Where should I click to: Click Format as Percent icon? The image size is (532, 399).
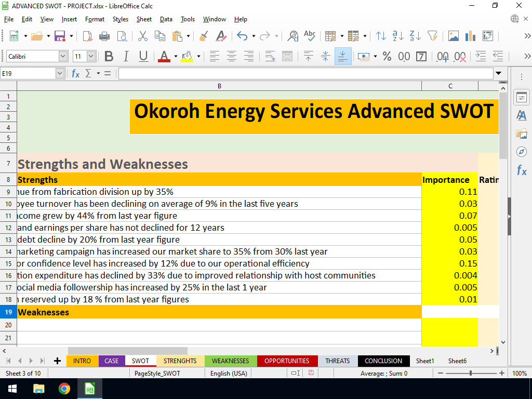[387, 56]
